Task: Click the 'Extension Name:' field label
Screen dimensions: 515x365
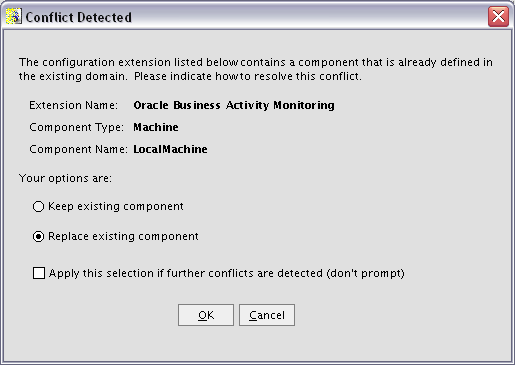Action: click(73, 105)
